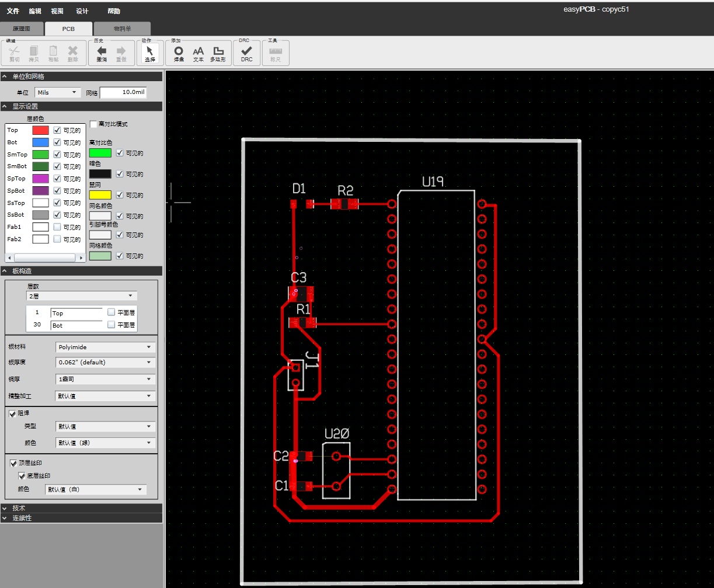Click the U19 component label on board
This screenshot has height=588, width=714.
(433, 182)
